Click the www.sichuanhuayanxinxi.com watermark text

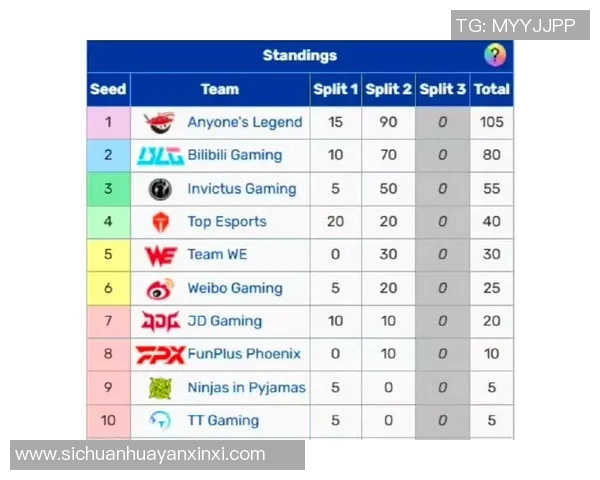[140, 454]
